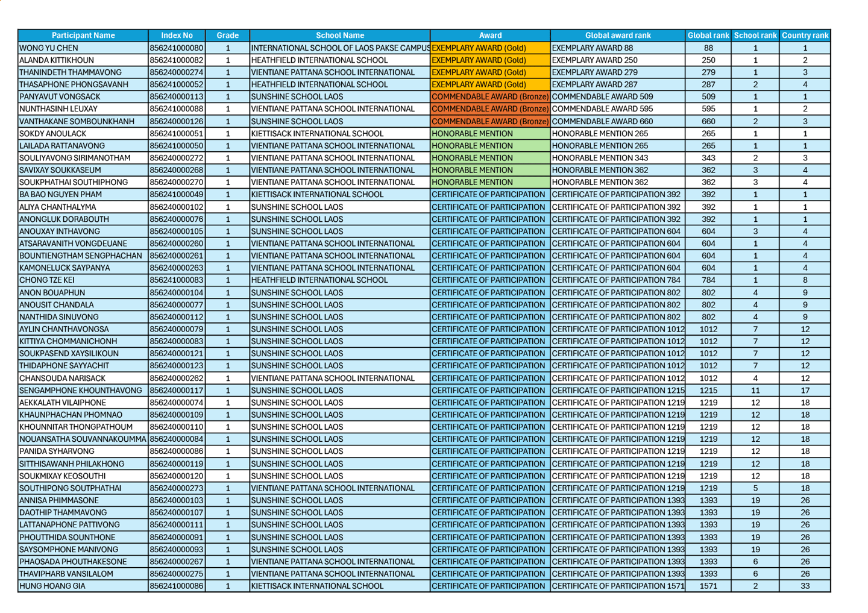Click Gold award cell for WONG YU CHEN

tap(491, 48)
